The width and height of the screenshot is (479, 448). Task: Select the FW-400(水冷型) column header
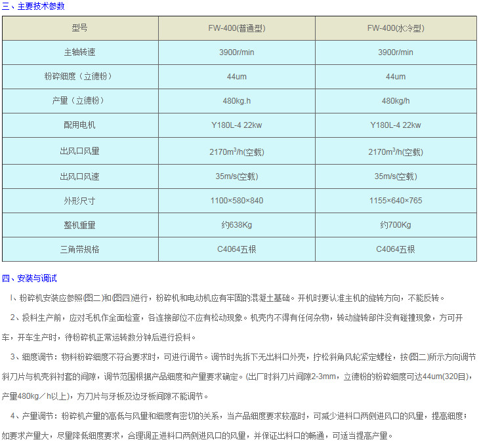pyautogui.click(x=396, y=28)
